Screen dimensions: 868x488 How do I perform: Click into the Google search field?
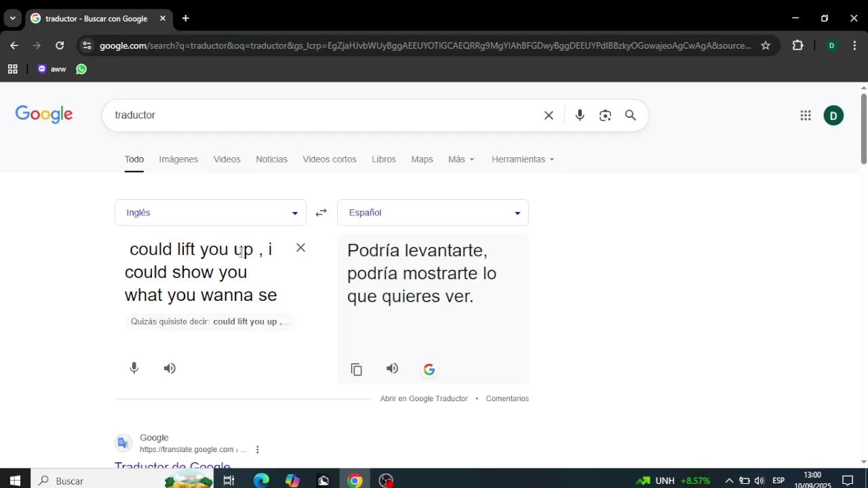coord(325,115)
